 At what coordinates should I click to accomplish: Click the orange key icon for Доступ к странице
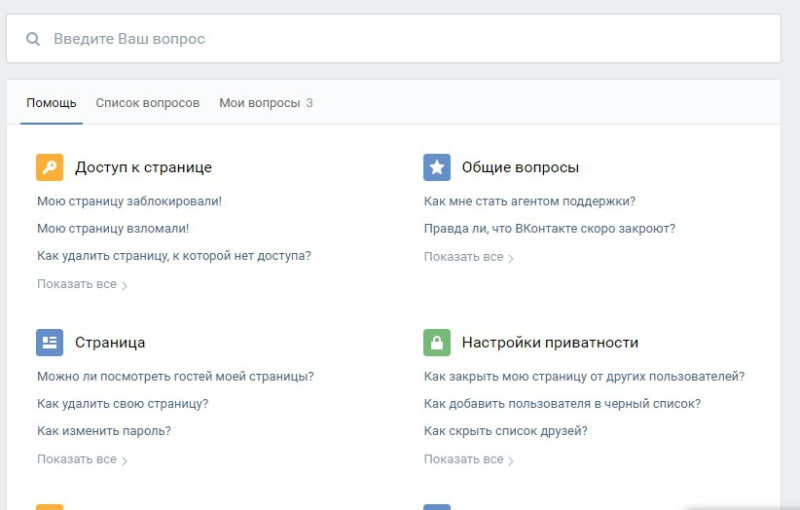tap(49, 167)
